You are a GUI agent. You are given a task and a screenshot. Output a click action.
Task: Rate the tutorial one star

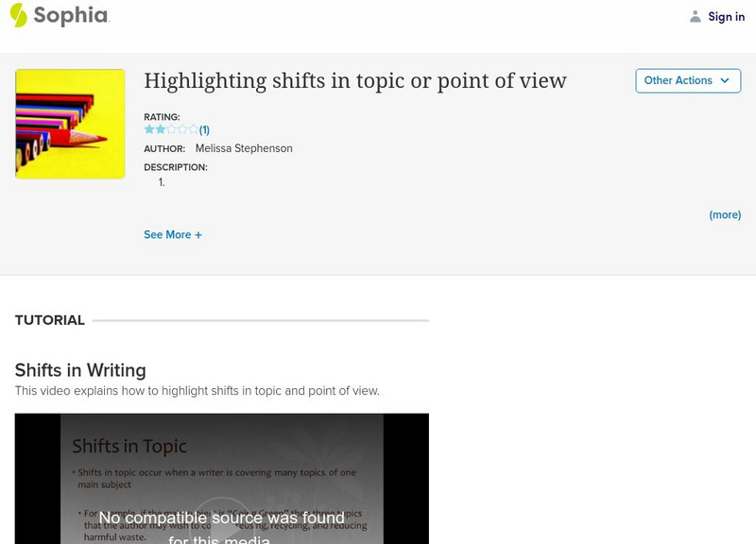click(x=149, y=129)
